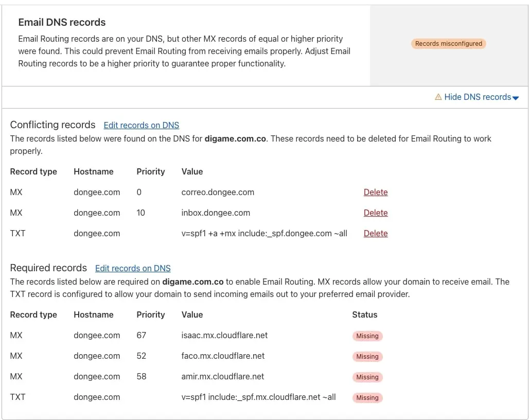Viewport: 529px width, 420px height.
Task: Click the priority 52 cell
Action: point(142,356)
